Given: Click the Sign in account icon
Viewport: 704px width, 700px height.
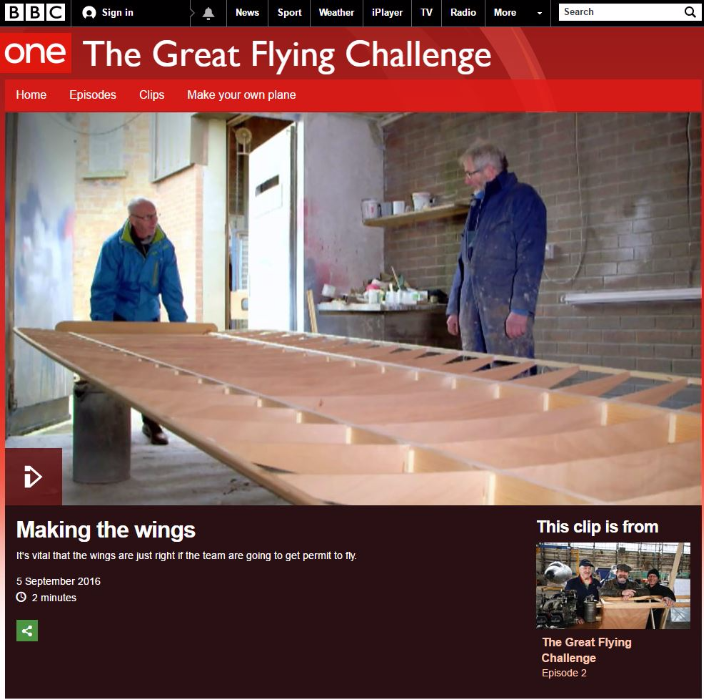Looking at the screenshot, I should pos(89,13).
